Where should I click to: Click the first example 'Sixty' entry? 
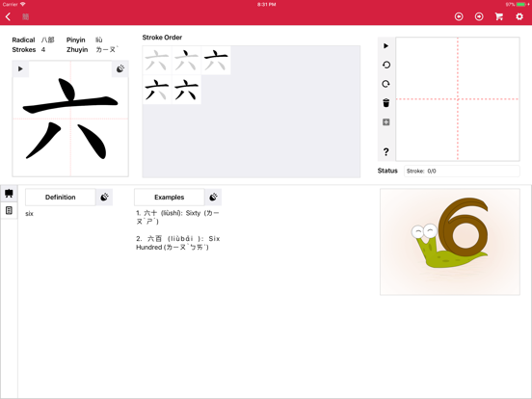(177, 217)
